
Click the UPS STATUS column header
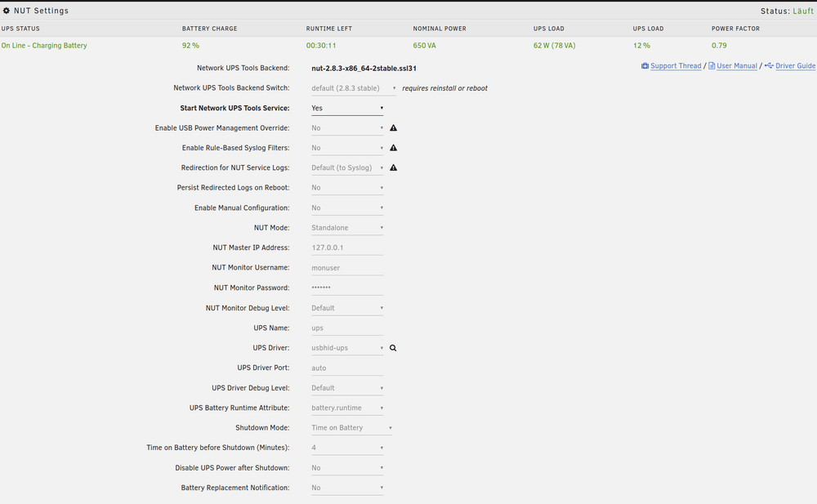(20, 29)
